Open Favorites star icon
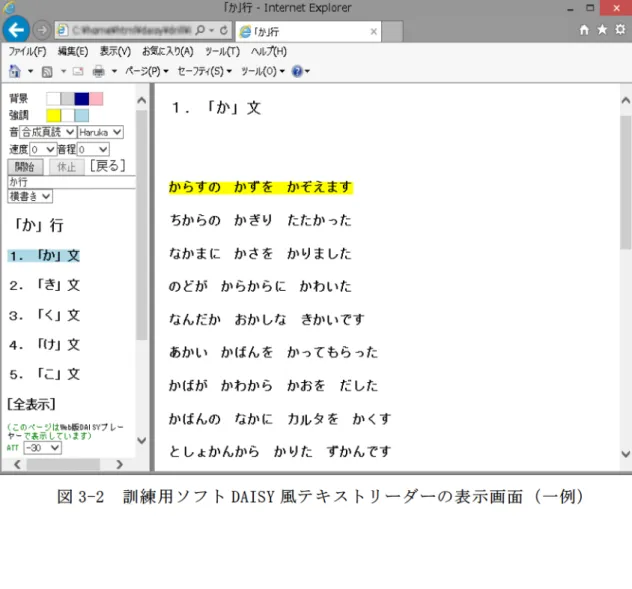 point(602,29)
